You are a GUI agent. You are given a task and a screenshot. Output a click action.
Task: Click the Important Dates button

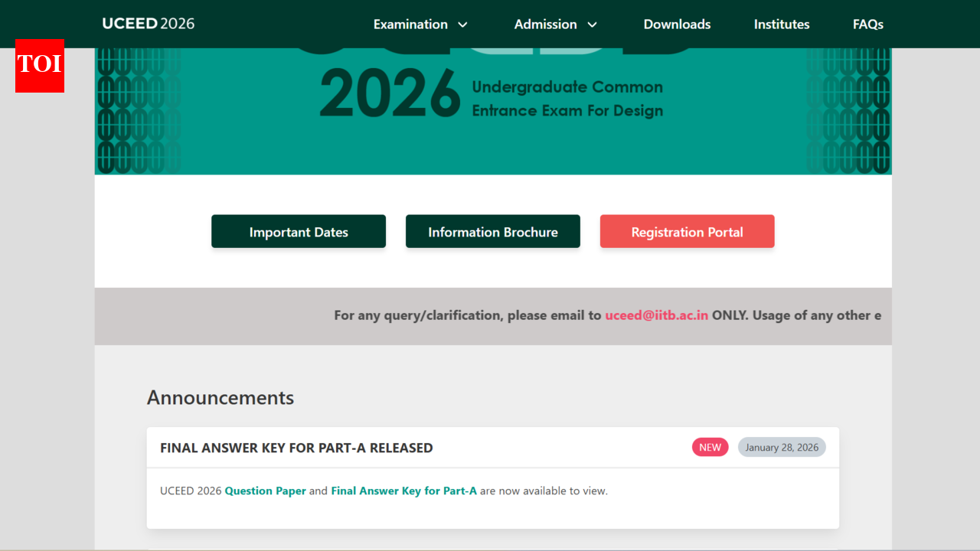pos(299,231)
